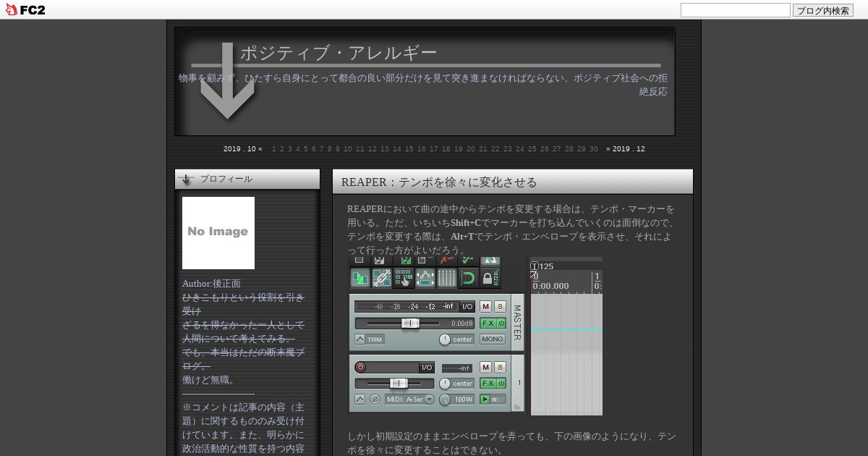Click the cyan tempo envelope line
Screen dimensions: 868x456
pyautogui.click(x=566, y=329)
